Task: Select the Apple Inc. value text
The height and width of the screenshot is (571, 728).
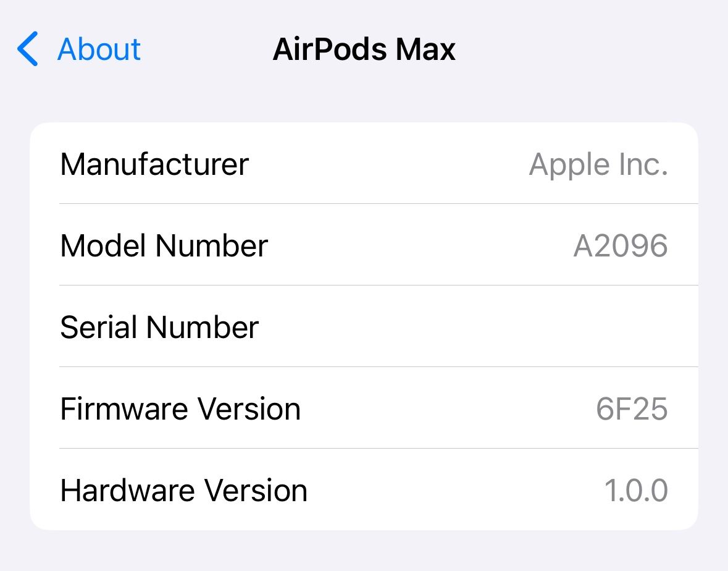Action: tap(598, 164)
